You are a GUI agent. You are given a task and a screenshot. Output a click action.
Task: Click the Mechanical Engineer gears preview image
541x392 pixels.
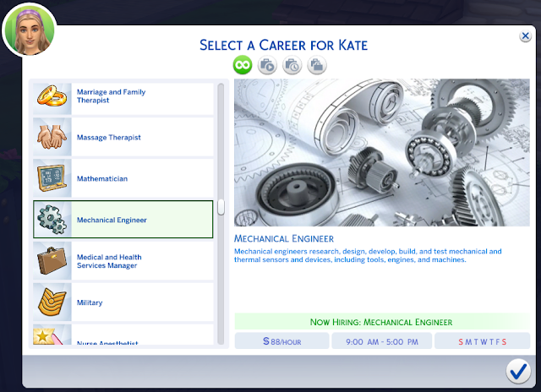tap(382, 152)
